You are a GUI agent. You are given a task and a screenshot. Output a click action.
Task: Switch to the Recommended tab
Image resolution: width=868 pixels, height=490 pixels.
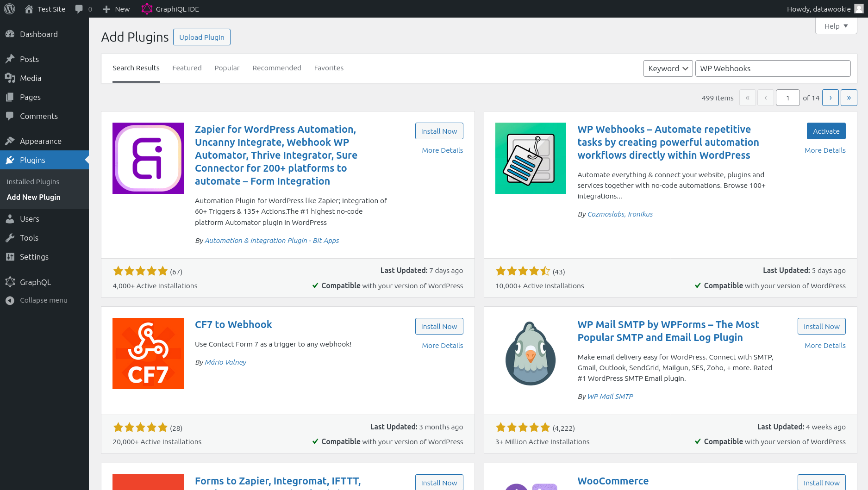pyautogui.click(x=276, y=68)
